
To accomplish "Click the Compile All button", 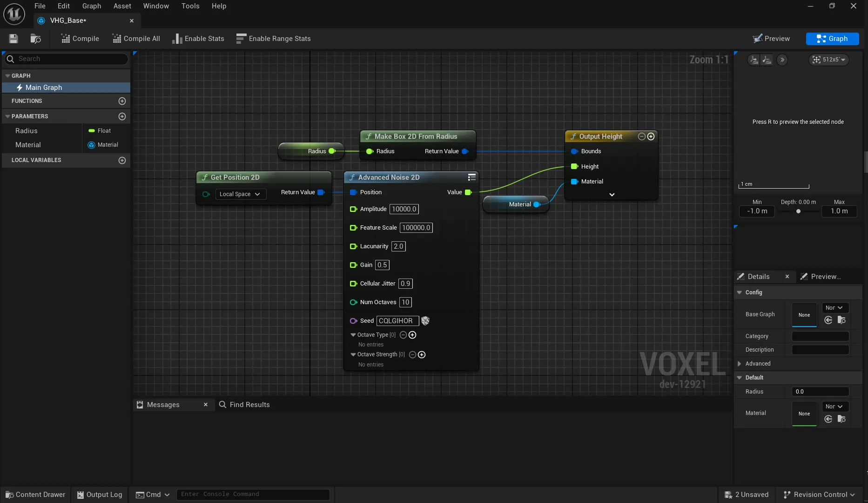I will (x=135, y=39).
